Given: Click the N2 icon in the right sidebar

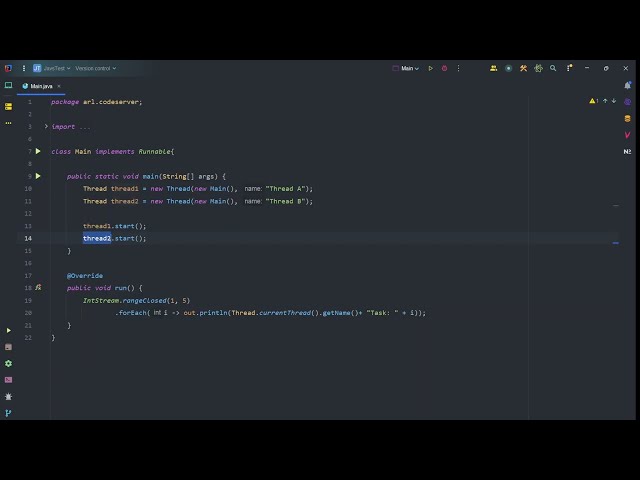Looking at the screenshot, I should point(627,151).
